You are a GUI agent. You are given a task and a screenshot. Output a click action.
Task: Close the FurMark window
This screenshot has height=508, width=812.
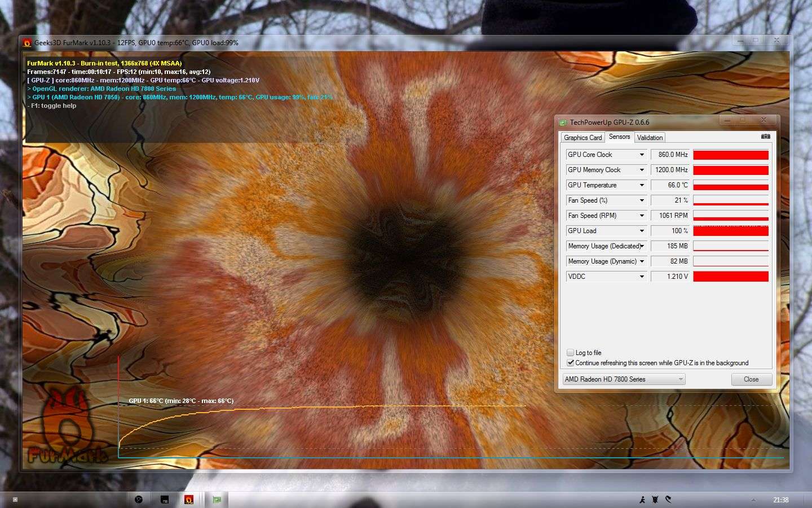(x=776, y=41)
